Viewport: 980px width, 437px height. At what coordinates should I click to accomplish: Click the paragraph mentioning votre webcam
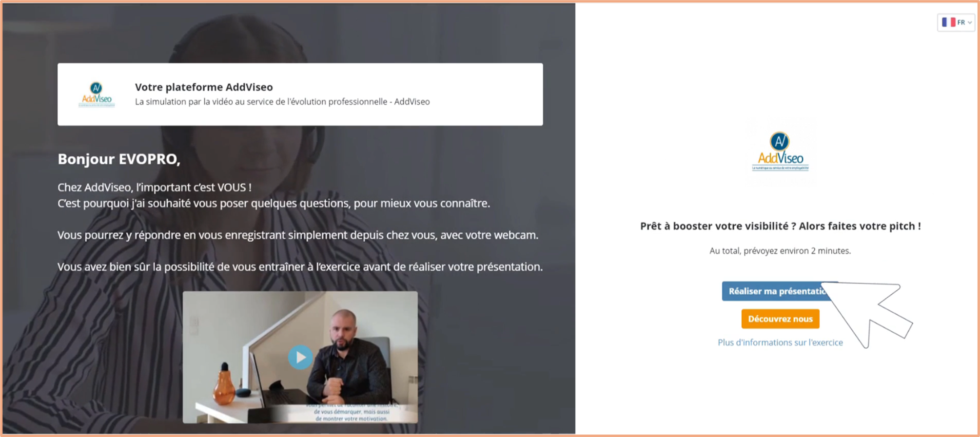[x=298, y=235]
